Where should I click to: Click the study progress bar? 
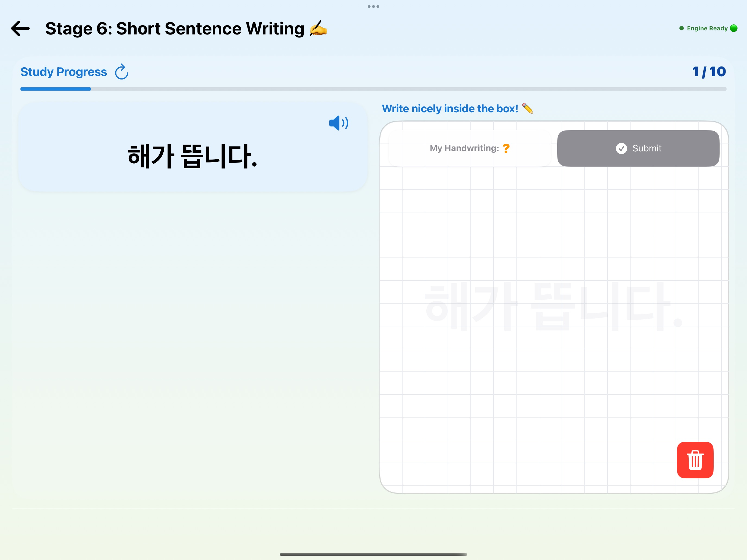373,89
